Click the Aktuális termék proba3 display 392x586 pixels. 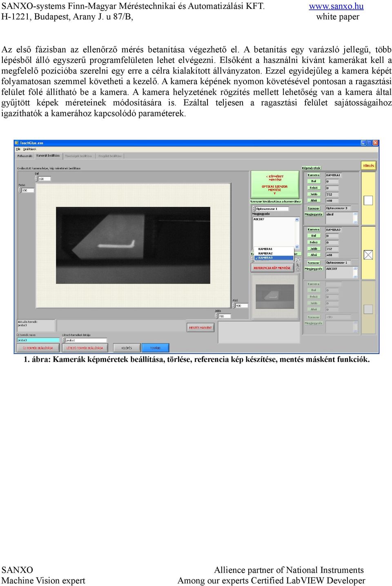pos(36,325)
